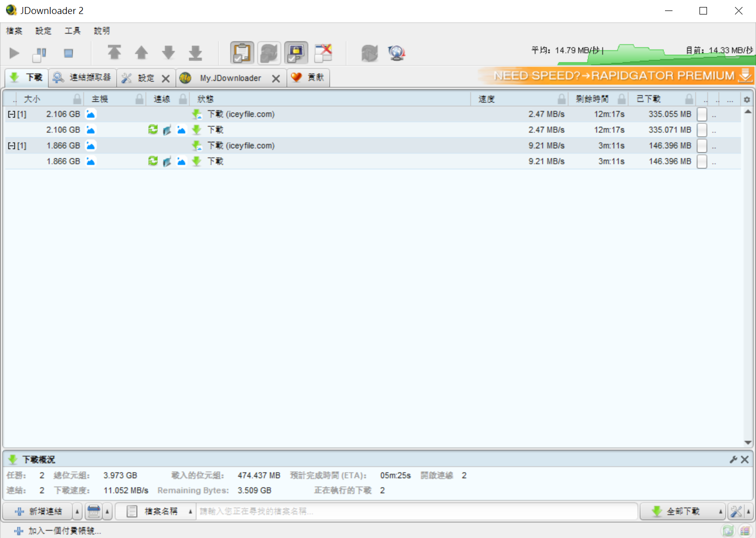Sort by 剩餘時間 column header
The image size is (756, 538).
point(598,99)
